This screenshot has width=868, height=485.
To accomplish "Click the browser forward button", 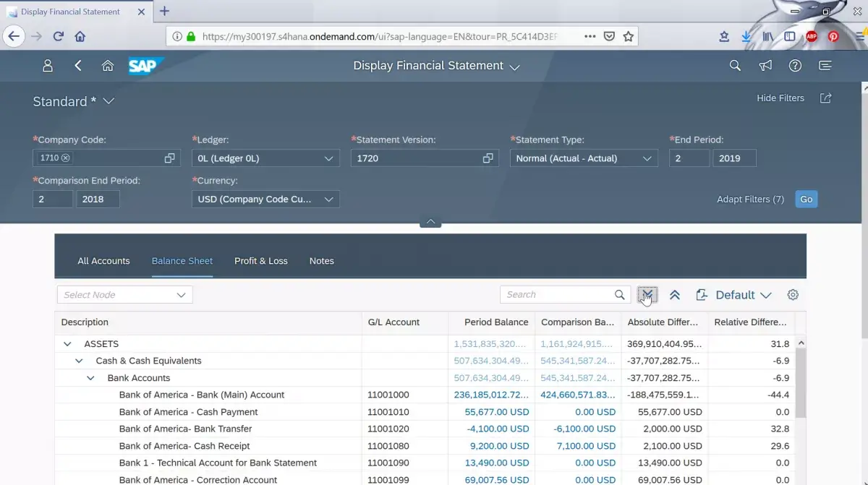I will pos(37,36).
